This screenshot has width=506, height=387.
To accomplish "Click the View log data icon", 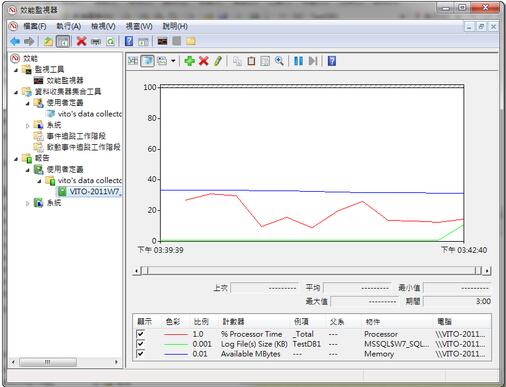I will (x=147, y=61).
